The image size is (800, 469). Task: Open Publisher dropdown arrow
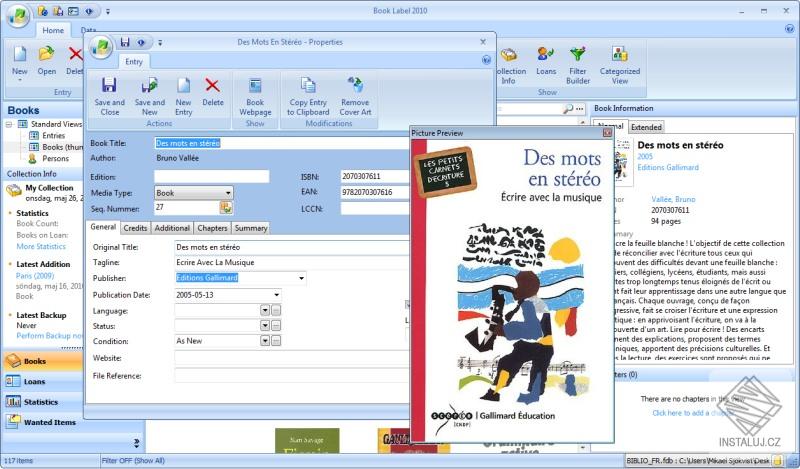[302, 278]
